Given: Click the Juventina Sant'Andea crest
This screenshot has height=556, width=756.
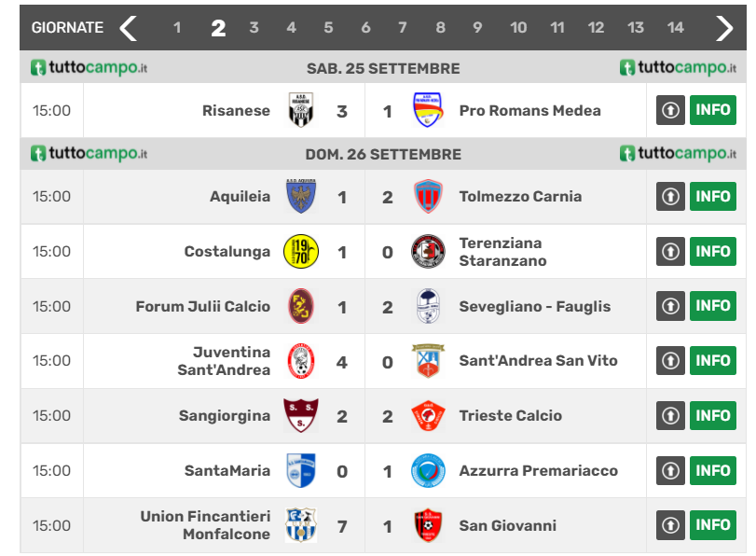Looking at the screenshot, I should click(x=301, y=361).
